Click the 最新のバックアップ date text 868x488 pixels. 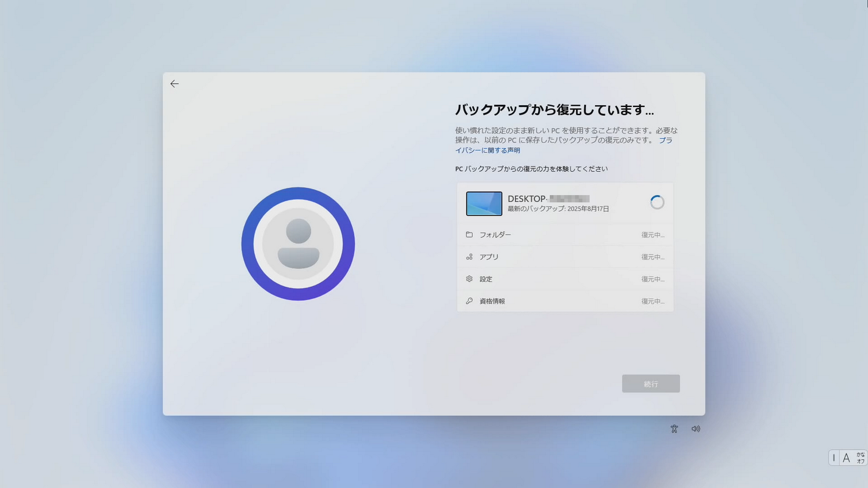coord(557,209)
